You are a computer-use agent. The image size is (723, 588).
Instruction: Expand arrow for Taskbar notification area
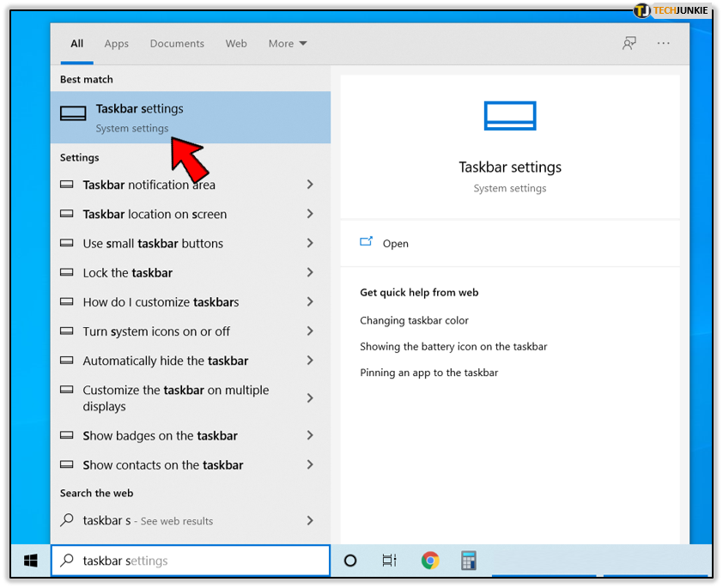pyautogui.click(x=310, y=185)
